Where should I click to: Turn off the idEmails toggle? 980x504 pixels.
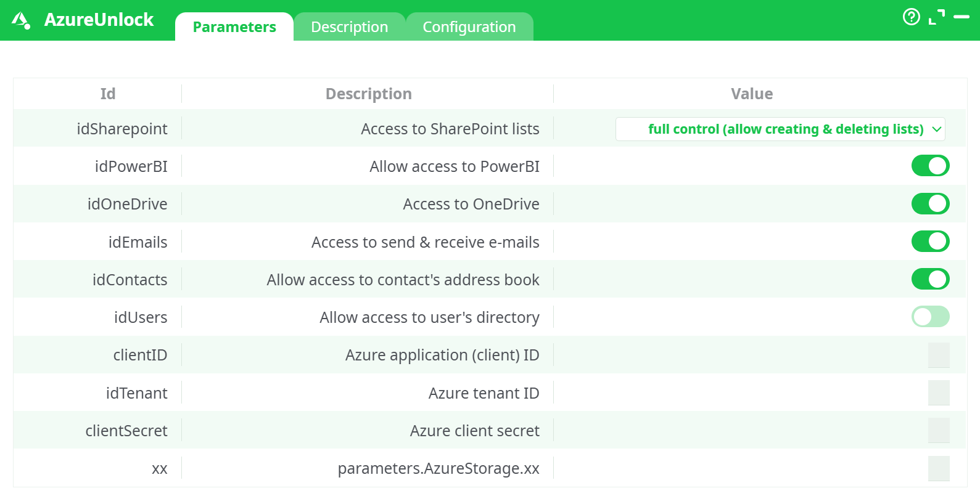930,242
